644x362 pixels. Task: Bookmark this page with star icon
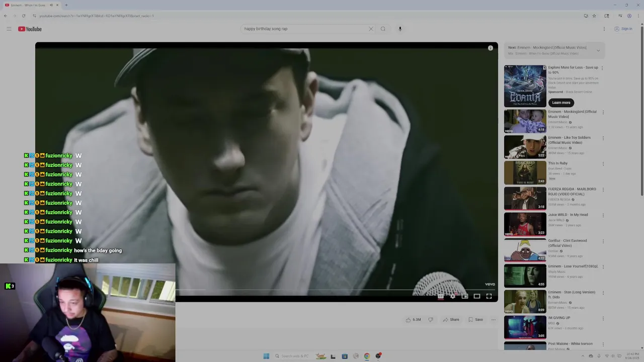pos(594,16)
